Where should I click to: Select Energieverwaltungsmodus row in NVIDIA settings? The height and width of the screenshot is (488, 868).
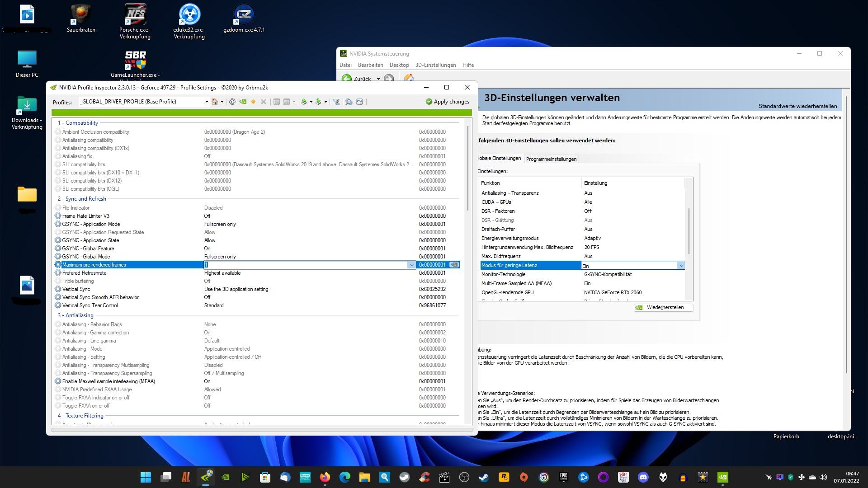point(582,238)
